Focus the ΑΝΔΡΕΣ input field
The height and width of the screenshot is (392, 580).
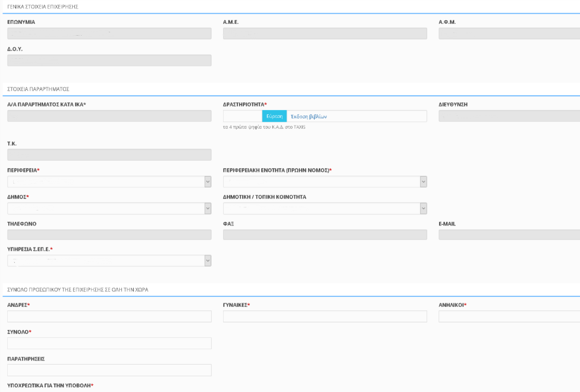click(109, 316)
